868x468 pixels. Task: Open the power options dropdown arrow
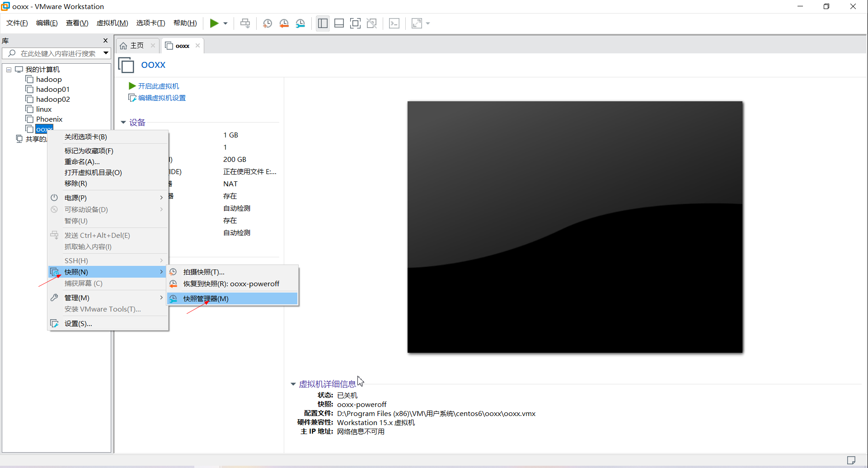point(225,24)
